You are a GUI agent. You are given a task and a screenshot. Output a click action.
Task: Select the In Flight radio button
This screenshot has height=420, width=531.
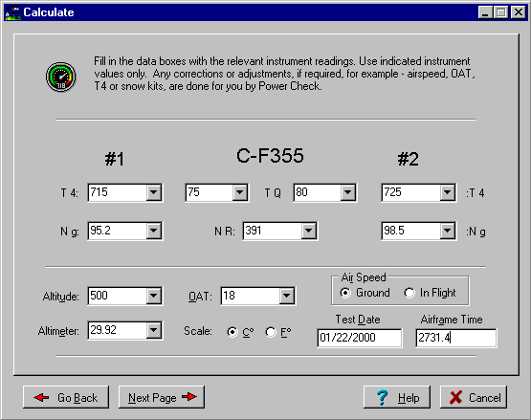pyautogui.click(x=409, y=293)
